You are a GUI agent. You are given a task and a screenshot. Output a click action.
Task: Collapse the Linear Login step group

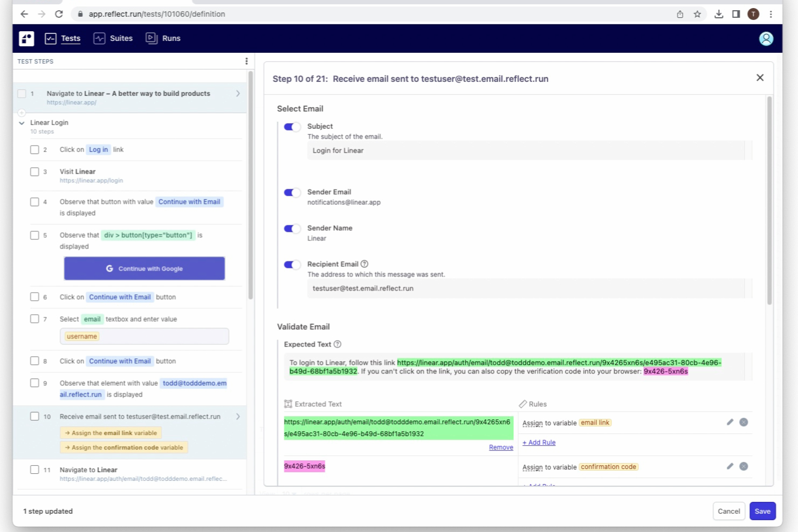coord(22,122)
